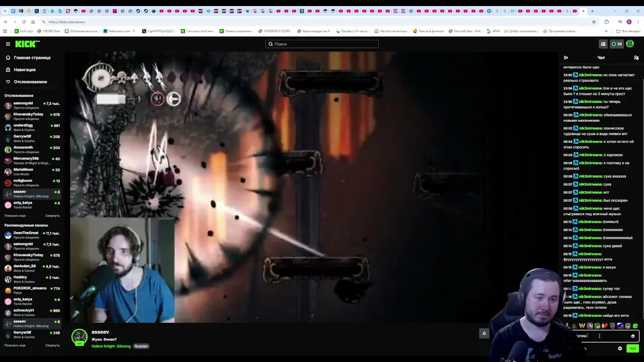Image resolution: width=644 pixels, height=362 pixels.
Task: Open the Чат header title
Action: tap(601, 58)
